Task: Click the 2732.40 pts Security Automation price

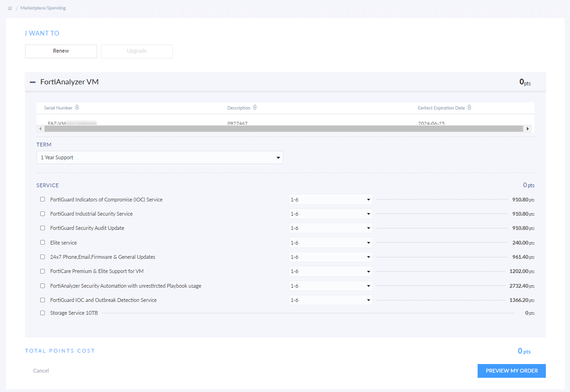Action: pos(522,286)
